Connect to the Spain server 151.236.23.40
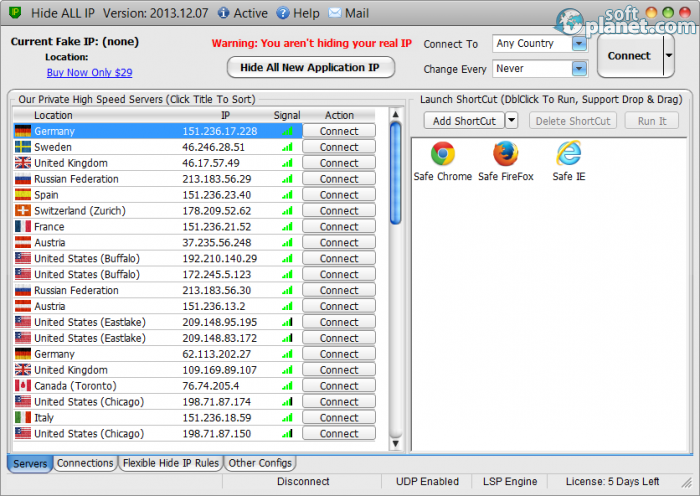This screenshot has width=700, height=496. tap(339, 195)
